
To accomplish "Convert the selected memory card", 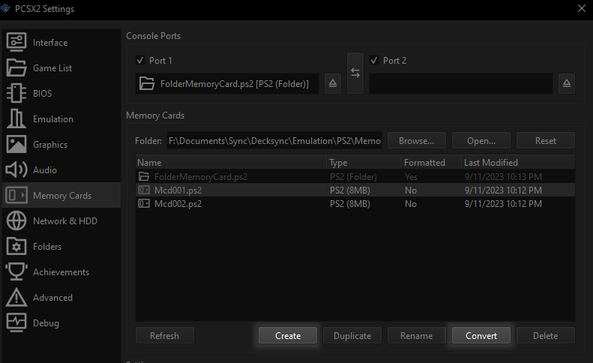I will [481, 335].
